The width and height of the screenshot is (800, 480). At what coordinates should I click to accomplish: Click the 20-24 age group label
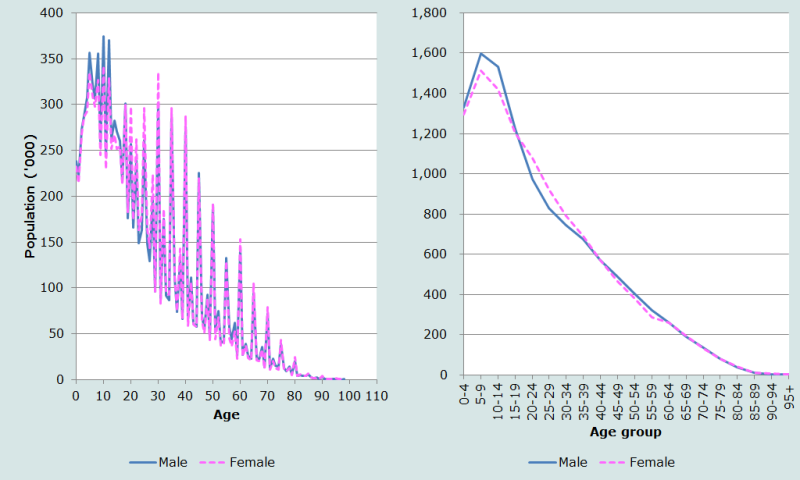pos(532,402)
